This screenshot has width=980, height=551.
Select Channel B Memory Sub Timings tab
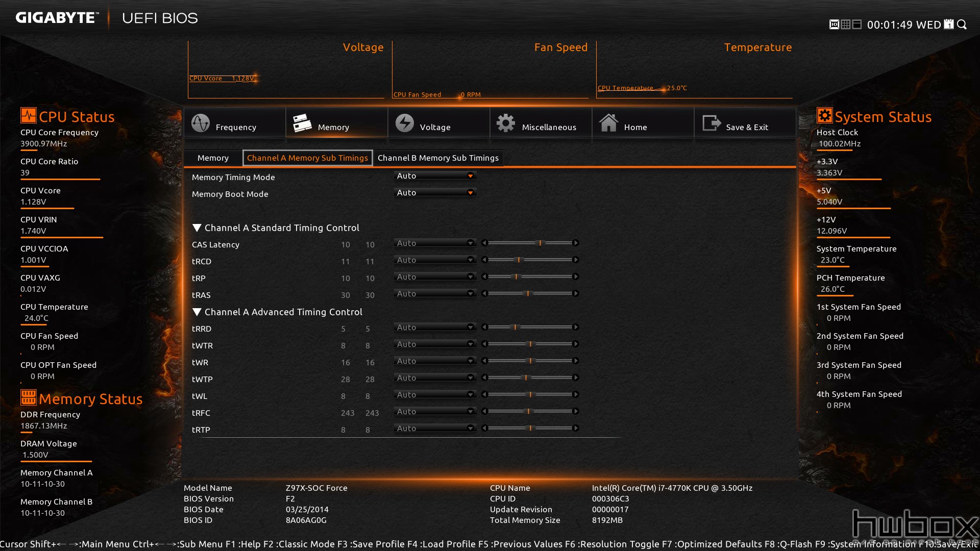[x=438, y=158]
